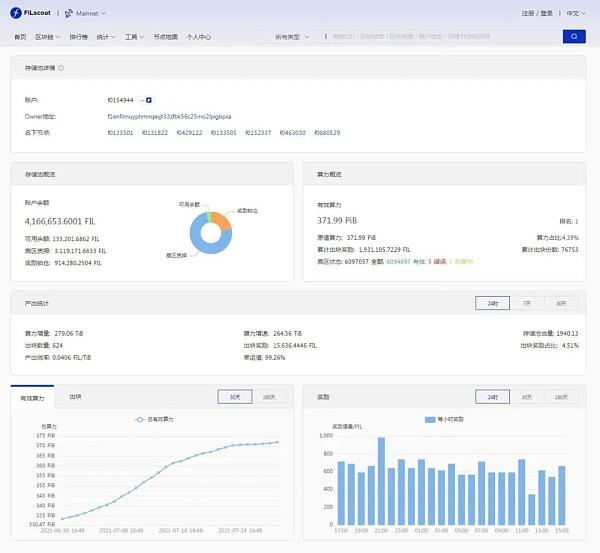Click the 可用余额 donut chart label

(189, 205)
